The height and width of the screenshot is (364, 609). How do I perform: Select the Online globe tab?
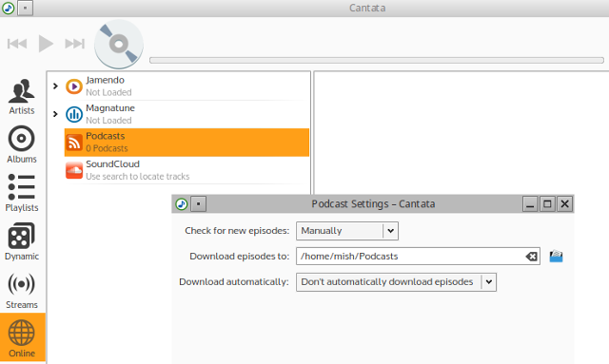22,337
